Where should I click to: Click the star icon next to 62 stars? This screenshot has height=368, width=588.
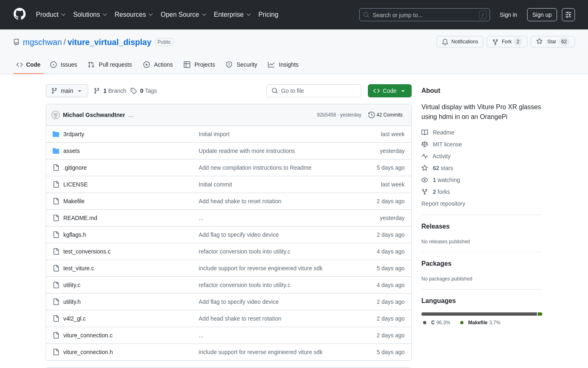coord(425,168)
